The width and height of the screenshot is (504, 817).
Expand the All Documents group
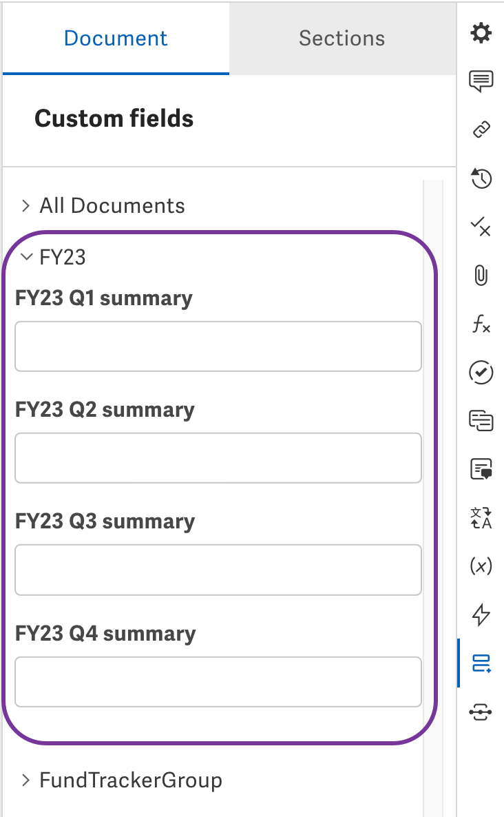click(x=101, y=205)
